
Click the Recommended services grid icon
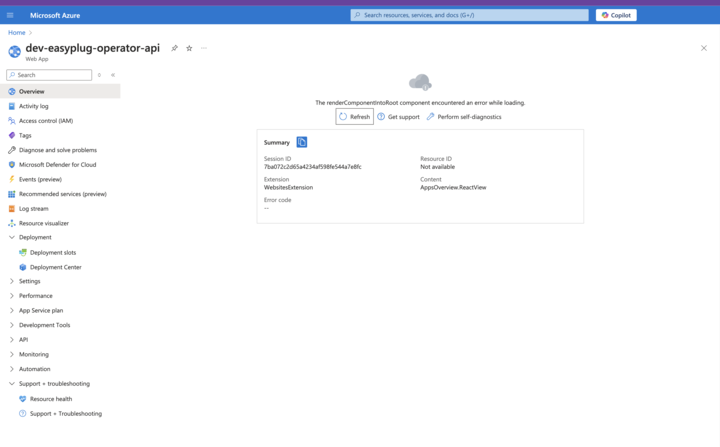[x=12, y=194]
